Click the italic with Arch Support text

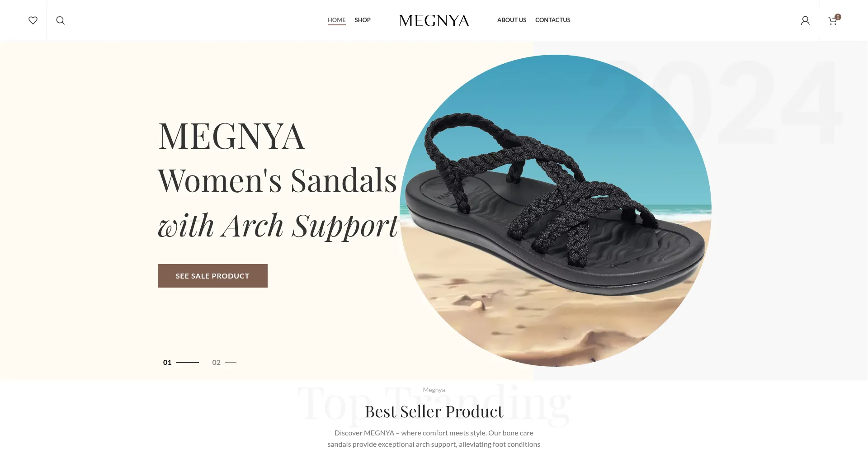pyautogui.click(x=278, y=225)
